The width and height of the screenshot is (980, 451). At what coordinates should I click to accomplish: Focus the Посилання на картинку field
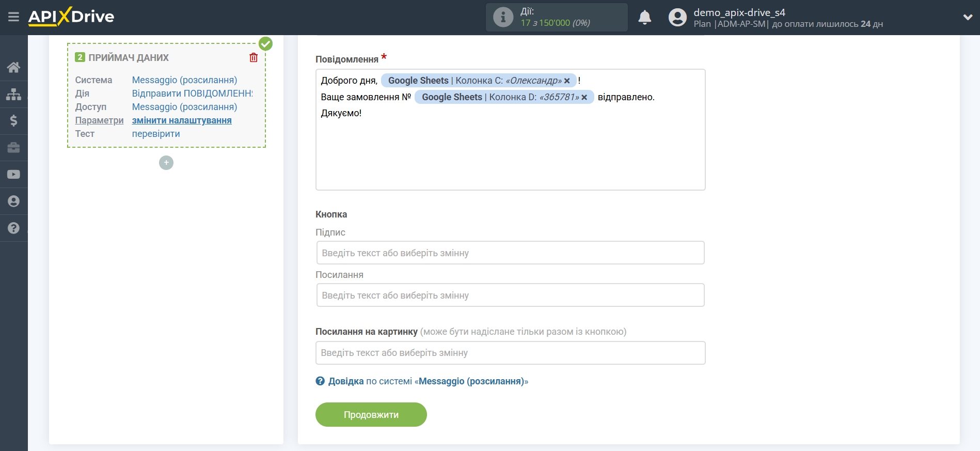[511, 353]
